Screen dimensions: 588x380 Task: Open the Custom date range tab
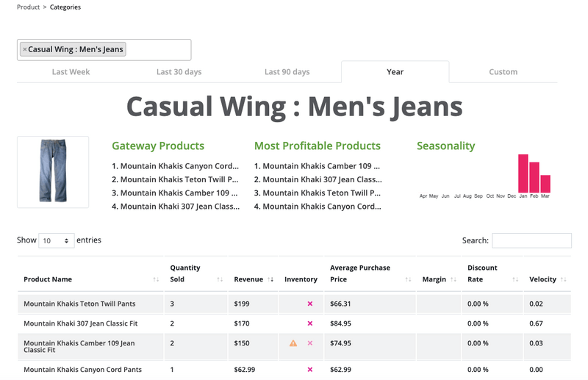pyautogui.click(x=503, y=72)
